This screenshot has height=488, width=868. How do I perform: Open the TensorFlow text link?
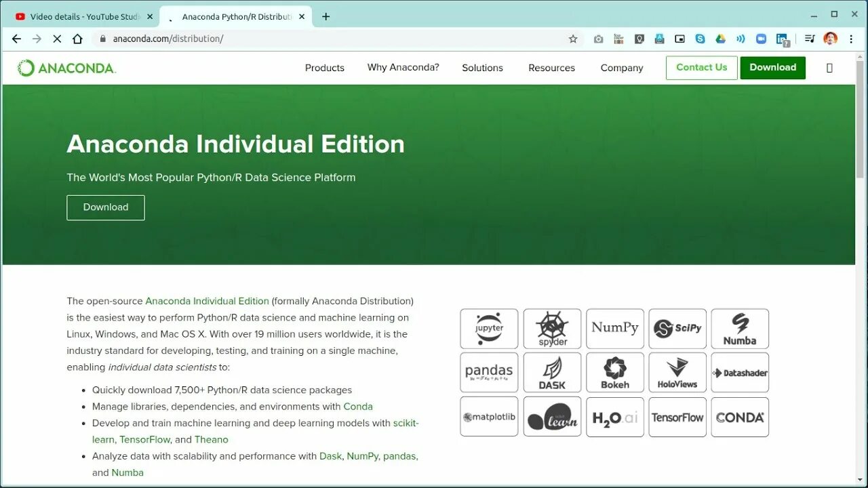[145, 439]
